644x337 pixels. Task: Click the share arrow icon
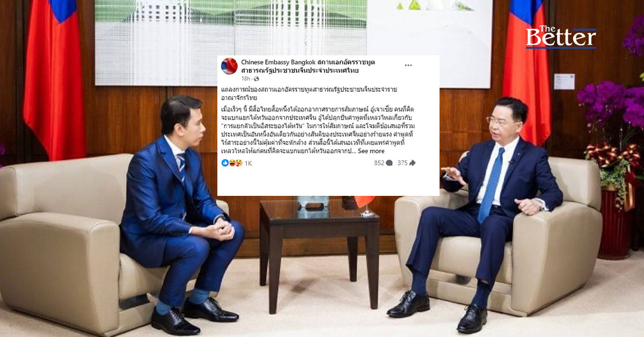(x=412, y=163)
